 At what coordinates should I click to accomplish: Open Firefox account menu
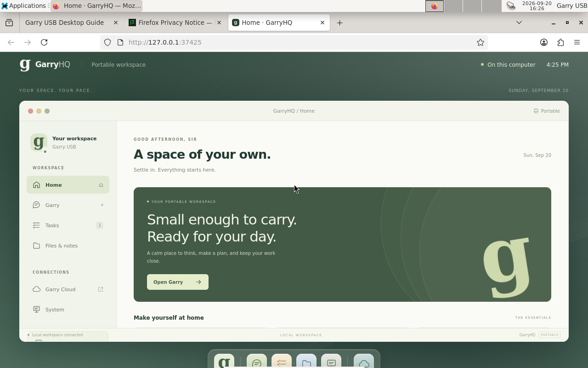click(544, 42)
